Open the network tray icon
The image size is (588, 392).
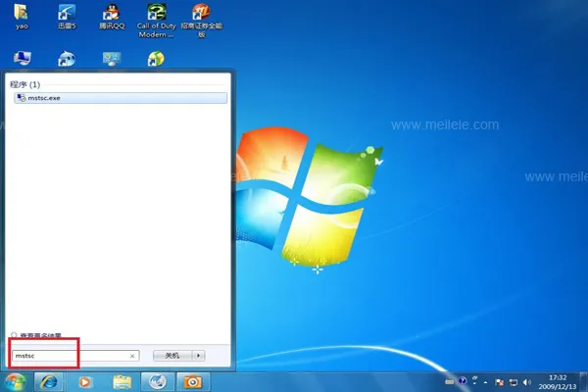(x=513, y=382)
